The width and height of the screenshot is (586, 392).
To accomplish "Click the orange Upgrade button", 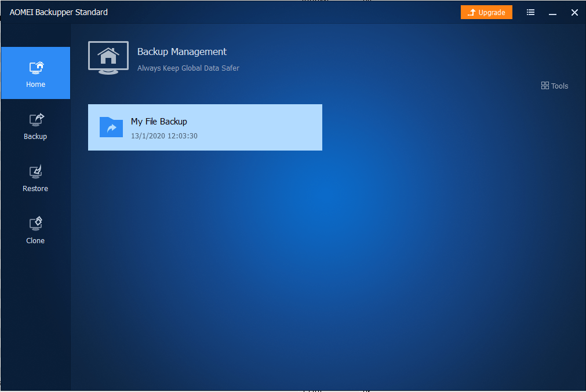I will (486, 12).
